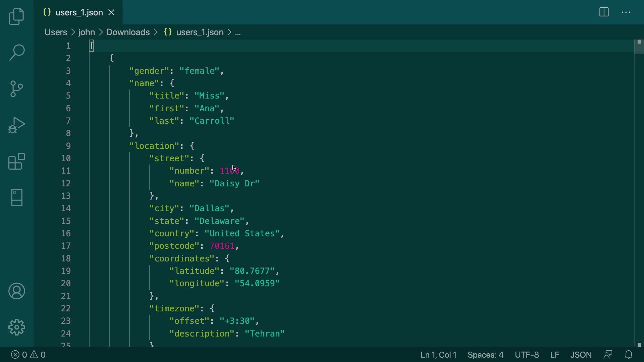Screen dimensions: 644x362
Task: Open the Extensions view icon
Action: pyautogui.click(x=16, y=161)
